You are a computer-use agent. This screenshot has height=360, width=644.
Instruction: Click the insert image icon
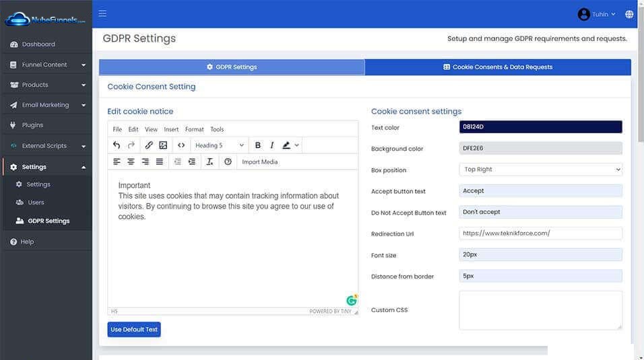coord(163,145)
